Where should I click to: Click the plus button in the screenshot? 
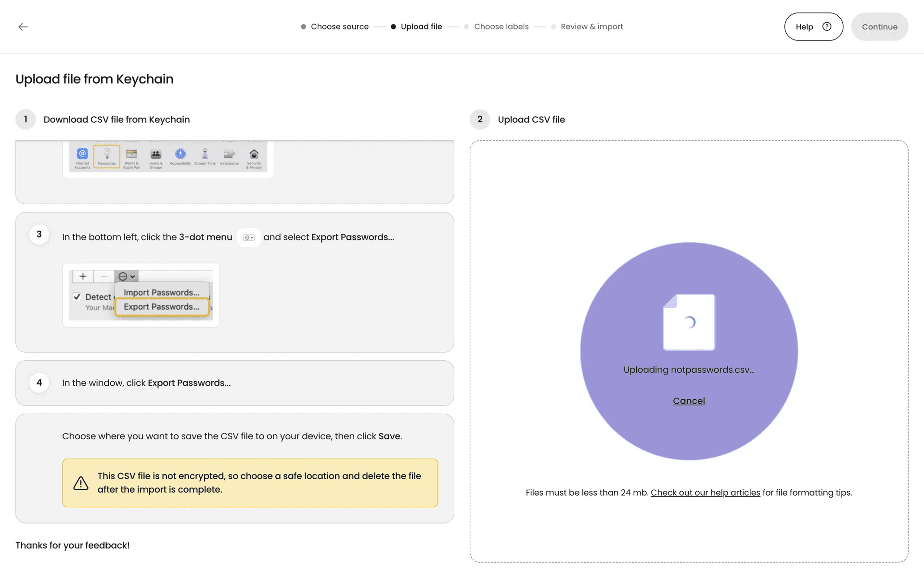(83, 276)
